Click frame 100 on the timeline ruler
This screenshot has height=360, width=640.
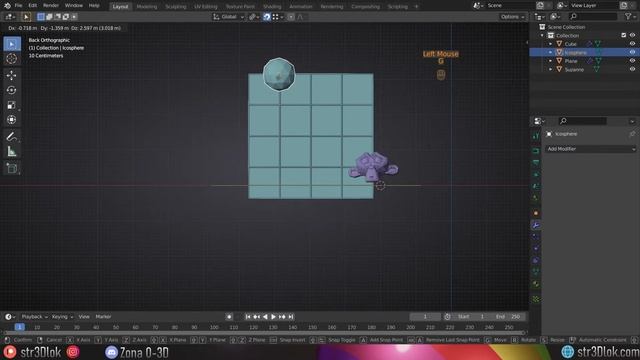tap(214, 327)
